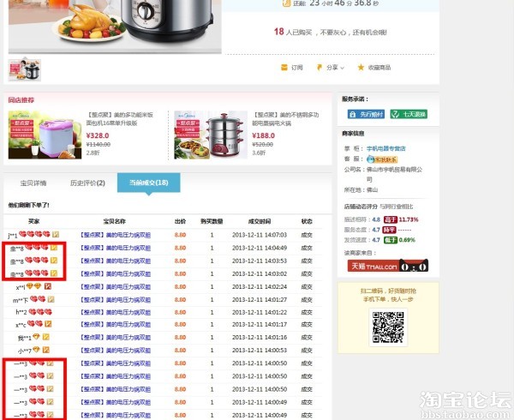Open the ¥328.0 bread maker product image

point(45,135)
